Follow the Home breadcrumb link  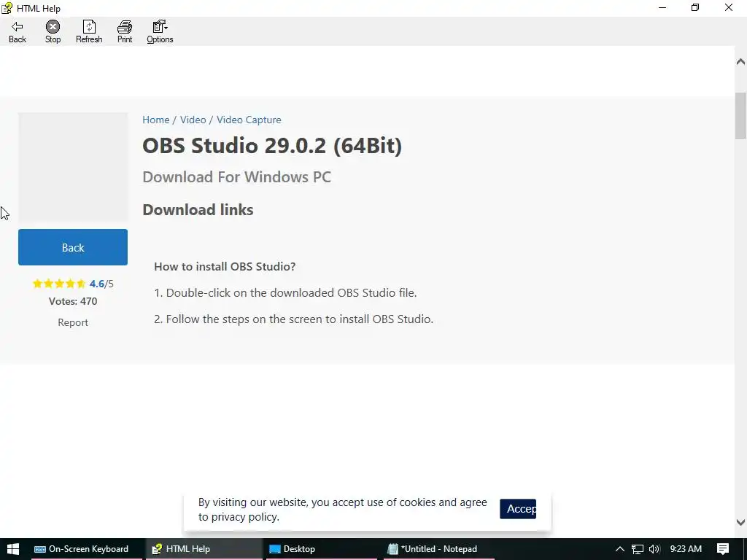click(x=156, y=120)
